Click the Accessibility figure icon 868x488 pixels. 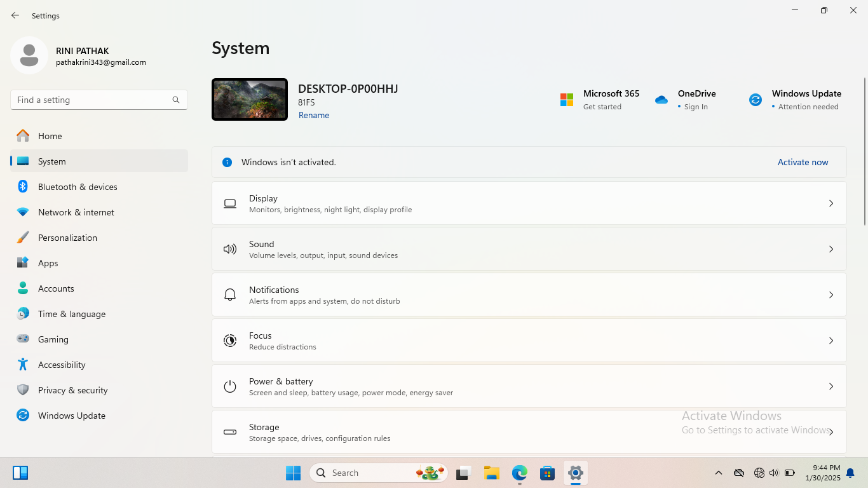[23, 365]
